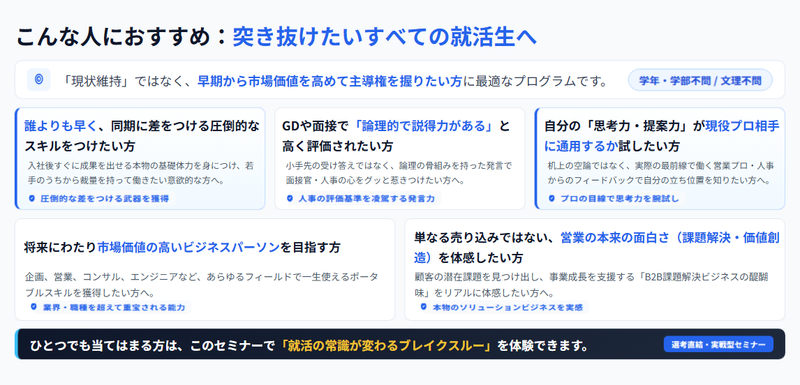Click the description starting 顧客の潜在課題を見つけ出し
This screenshot has height=385, width=800.
tap(592, 285)
